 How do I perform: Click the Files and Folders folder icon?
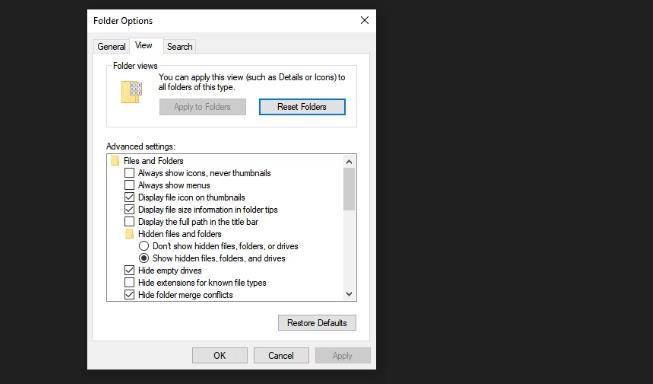pyautogui.click(x=115, y=161)
